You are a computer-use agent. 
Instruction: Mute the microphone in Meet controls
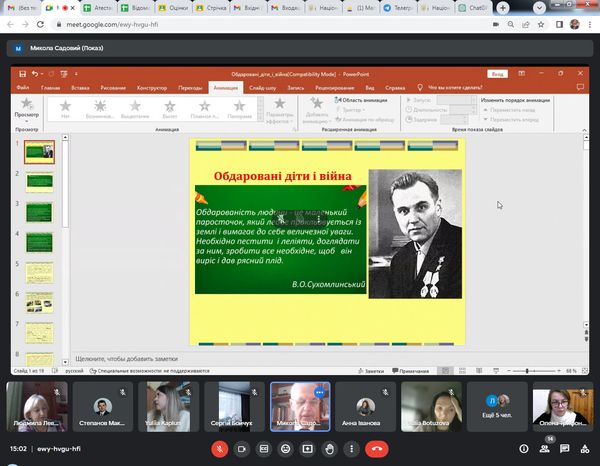pos(221,450)
